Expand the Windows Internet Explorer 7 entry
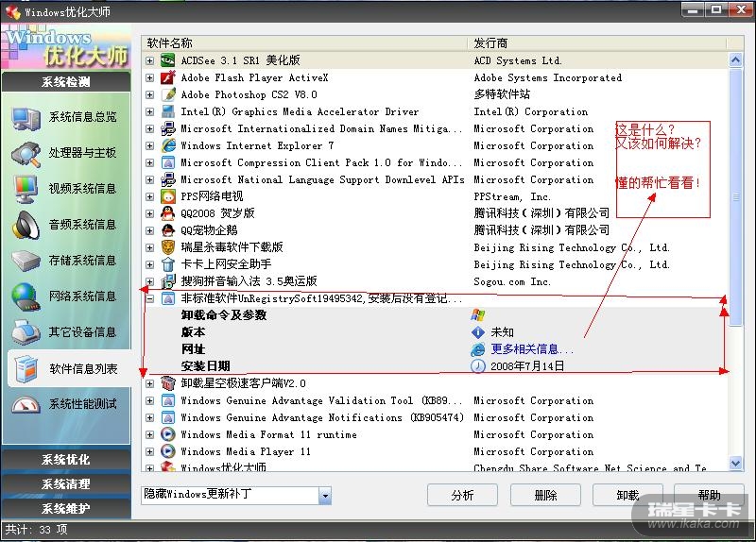Viewport: 756px width, 542px height. click(x=150, y=145)
